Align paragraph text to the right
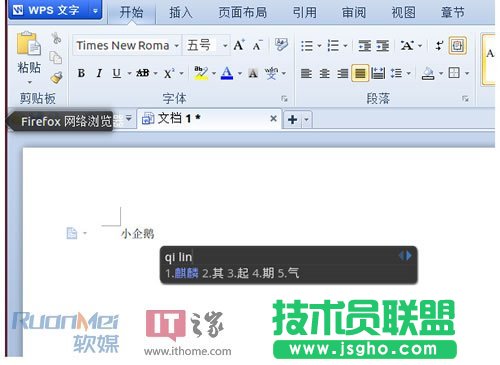The height and width of the screenshot is (365, 500). click(342, 73)
